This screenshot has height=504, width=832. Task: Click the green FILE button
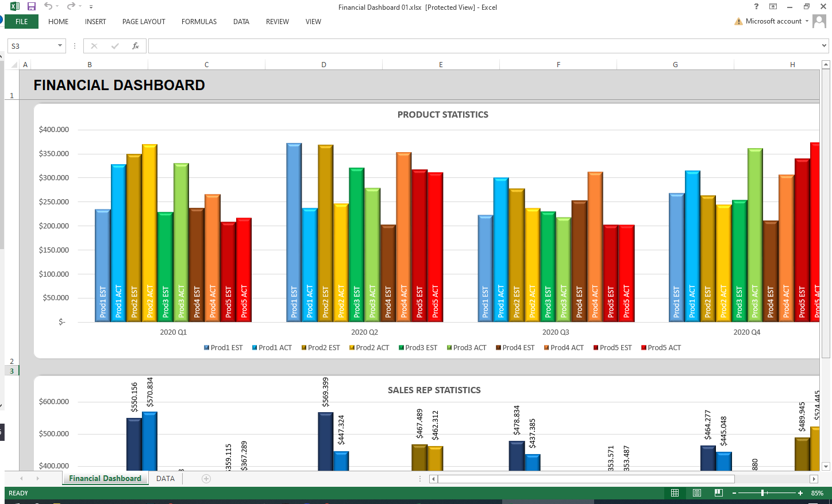[22, 22]
